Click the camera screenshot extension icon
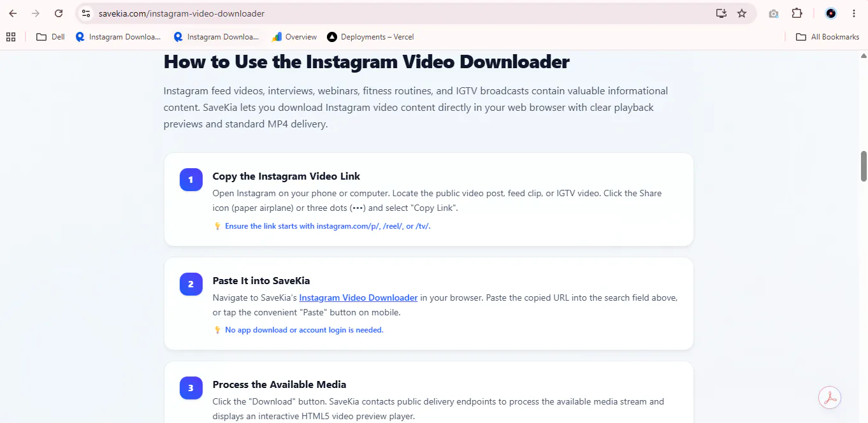 pos(774,13)
